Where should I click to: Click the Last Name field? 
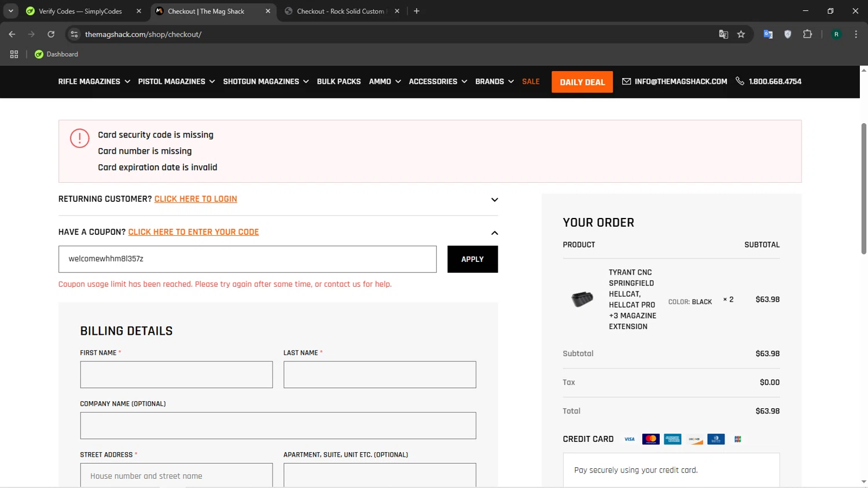pos(380,375)
